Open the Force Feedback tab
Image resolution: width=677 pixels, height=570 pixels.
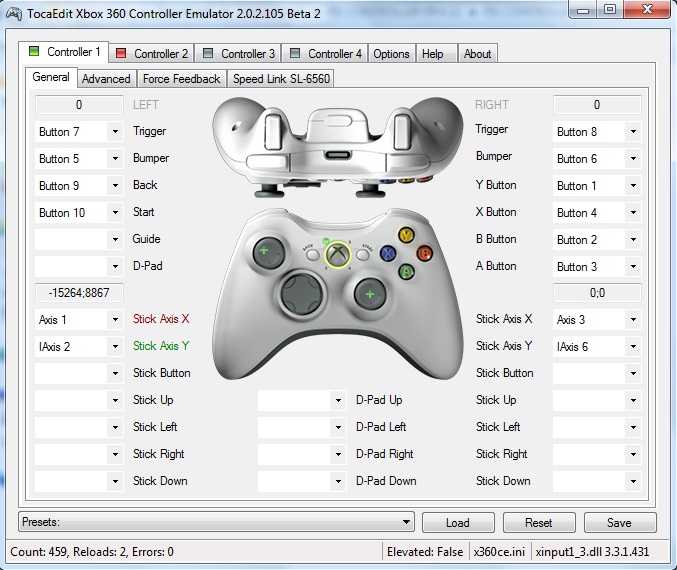pos(181,79)
